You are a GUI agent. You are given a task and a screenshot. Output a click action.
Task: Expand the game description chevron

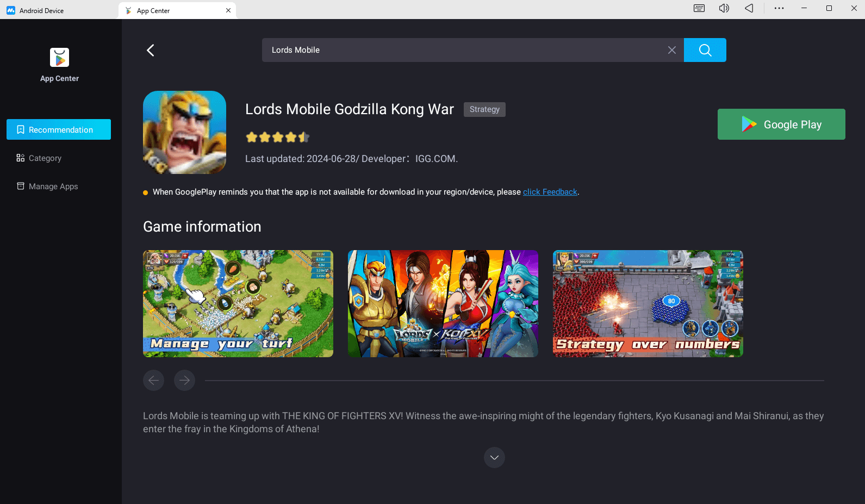494,457
